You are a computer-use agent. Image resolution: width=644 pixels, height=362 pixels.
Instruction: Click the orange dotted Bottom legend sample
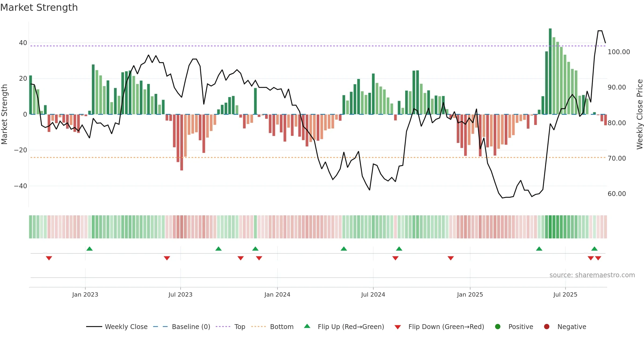point(259,327)
